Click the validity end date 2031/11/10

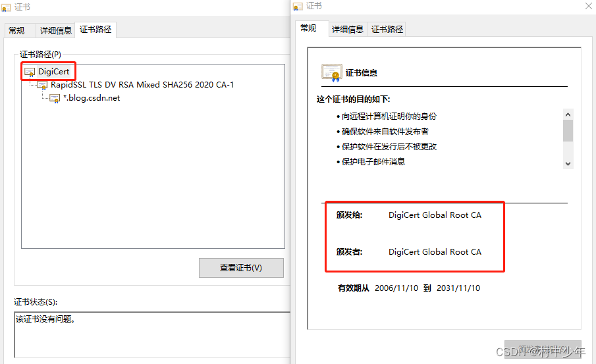(x=458, y=288)
